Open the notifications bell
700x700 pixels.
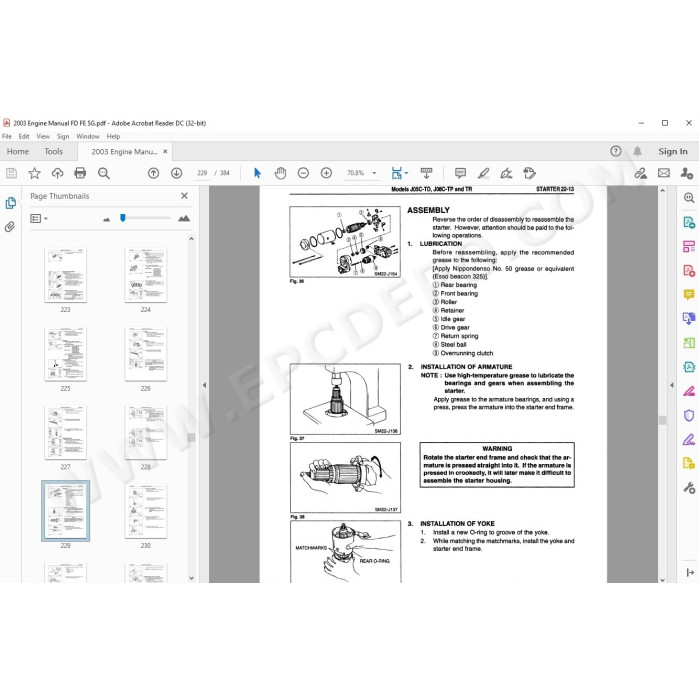(638, 151)
